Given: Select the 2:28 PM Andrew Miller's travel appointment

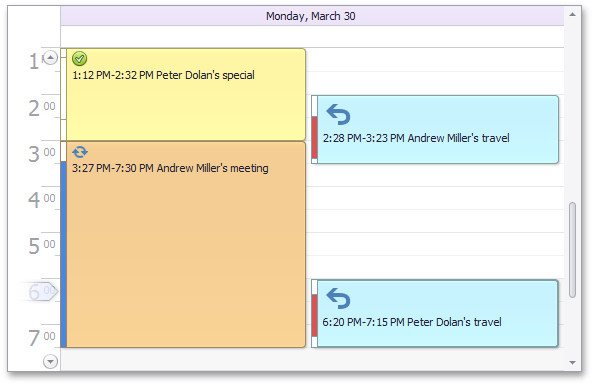Looking at the screenshot, I should coord(435,130).
